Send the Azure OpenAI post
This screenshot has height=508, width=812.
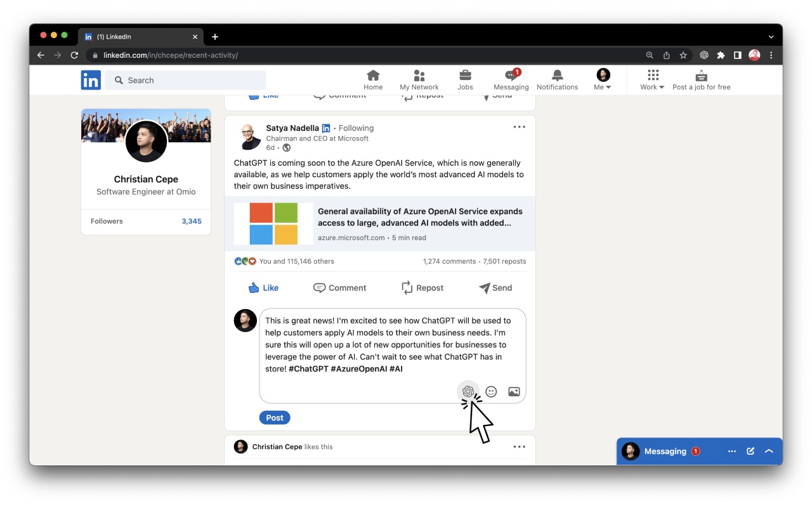495,288
